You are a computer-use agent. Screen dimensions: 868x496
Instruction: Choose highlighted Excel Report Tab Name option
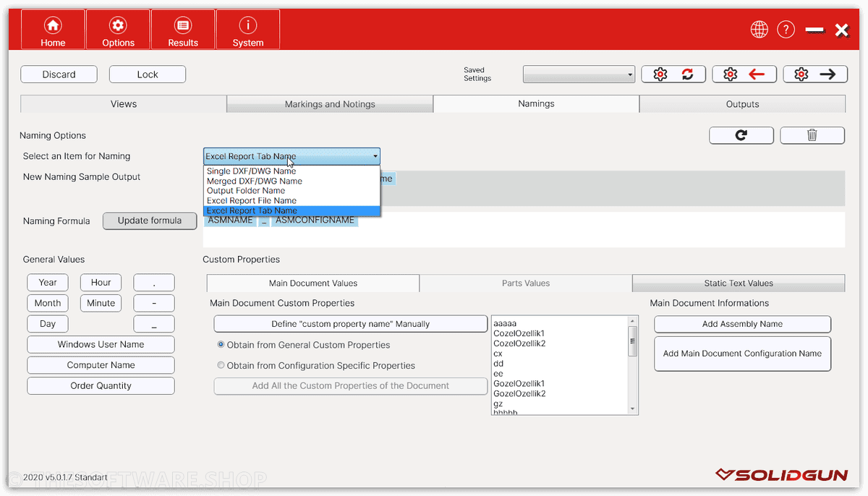[x=292, y=211]
